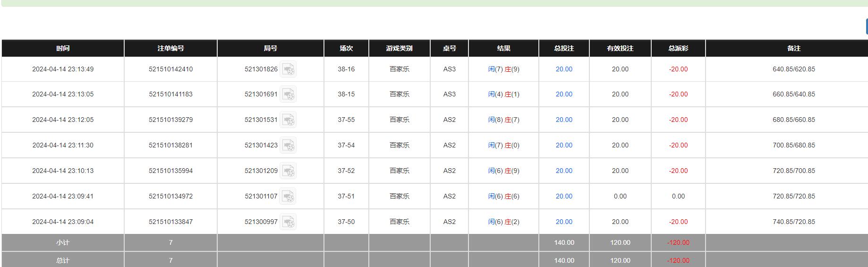View replay for round 521301423
The height and width of the screenshot is (267, 868).
[x=288, y=146]
